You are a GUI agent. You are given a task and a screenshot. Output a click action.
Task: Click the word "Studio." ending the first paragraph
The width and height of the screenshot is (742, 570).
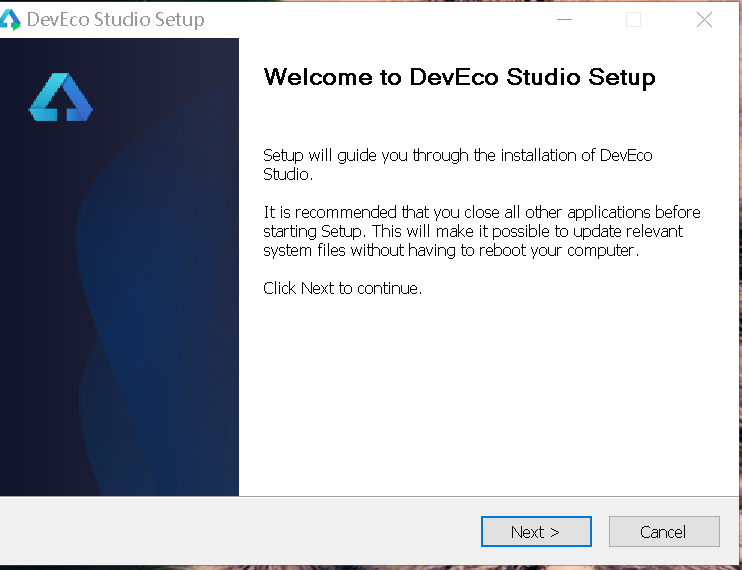click(288, 174)
